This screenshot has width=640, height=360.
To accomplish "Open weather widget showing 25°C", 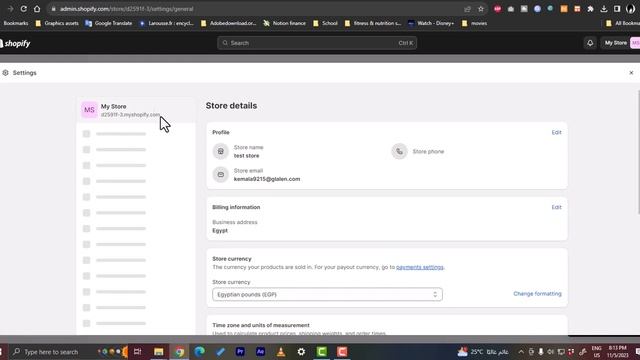I will point(483,351).
